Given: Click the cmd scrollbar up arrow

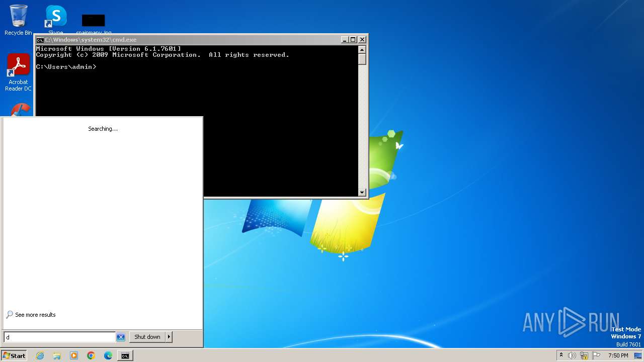Looking at the screenshot, I should 362,49.
